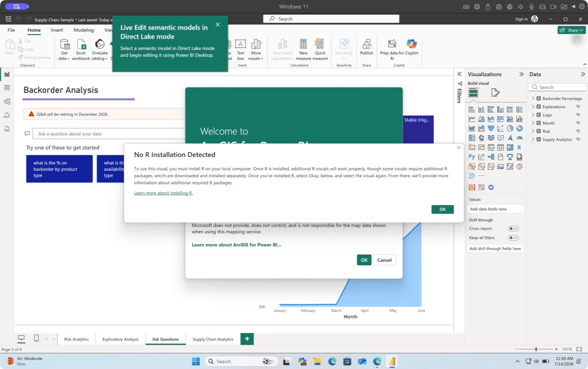Switch to the Modeling ribbon tab
Image resolution: width=588 pixels, height=369 pixels.
coord(84,30)
